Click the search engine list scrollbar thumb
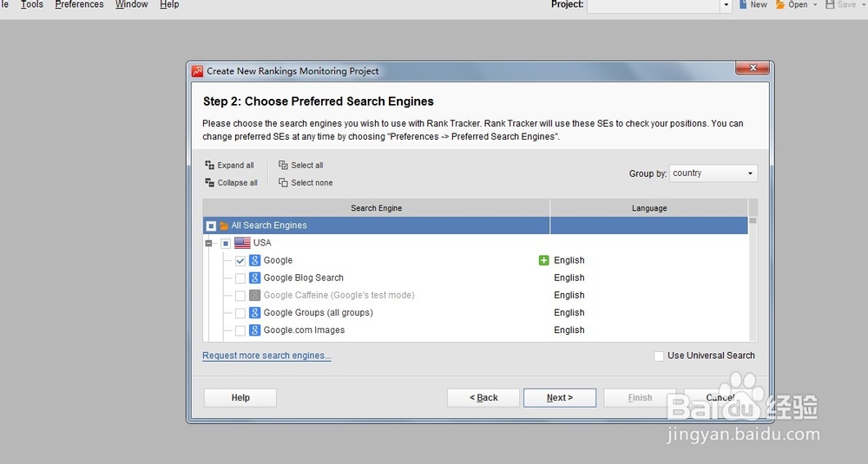868x464 pixels. 753,220
